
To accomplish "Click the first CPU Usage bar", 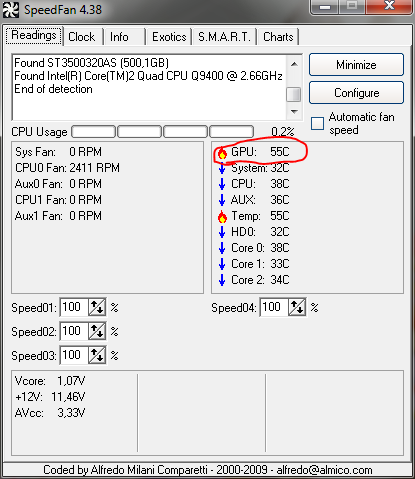I will coord(94,132).
